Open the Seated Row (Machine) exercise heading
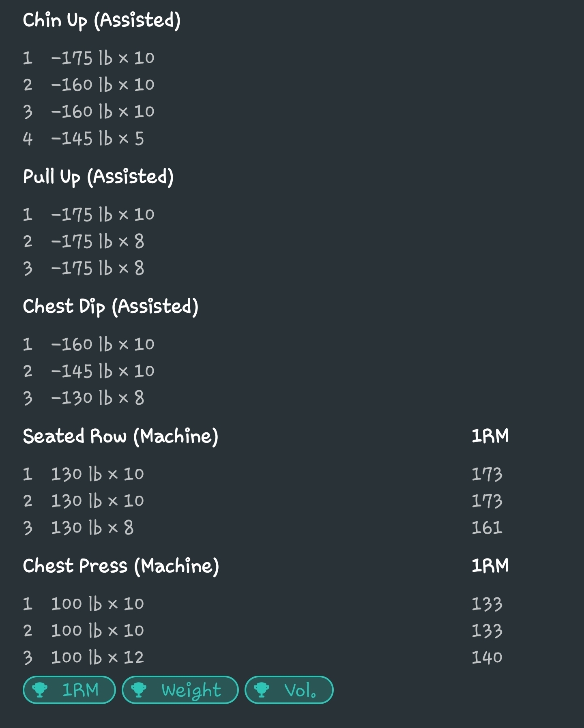 click(x=120, y=436)
